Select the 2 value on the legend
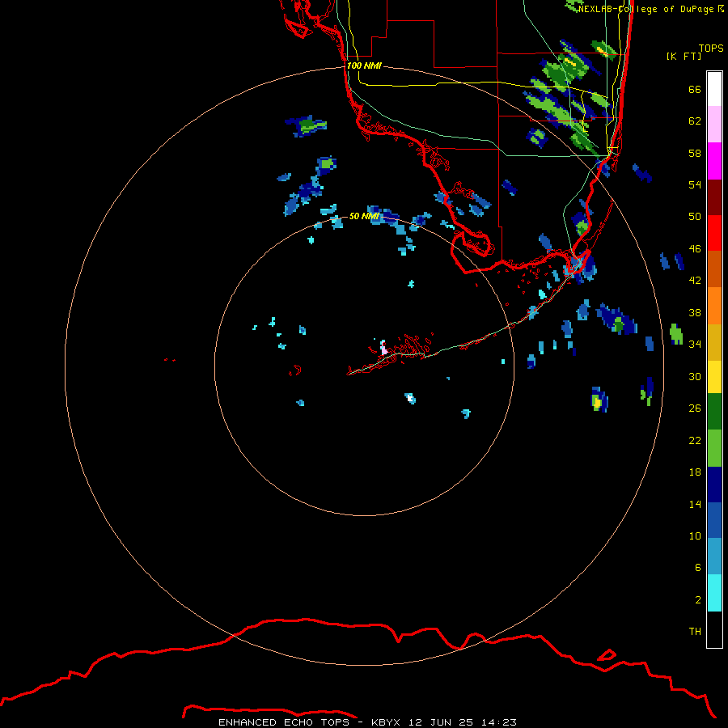The image size is (728, 728). (698, 600)
